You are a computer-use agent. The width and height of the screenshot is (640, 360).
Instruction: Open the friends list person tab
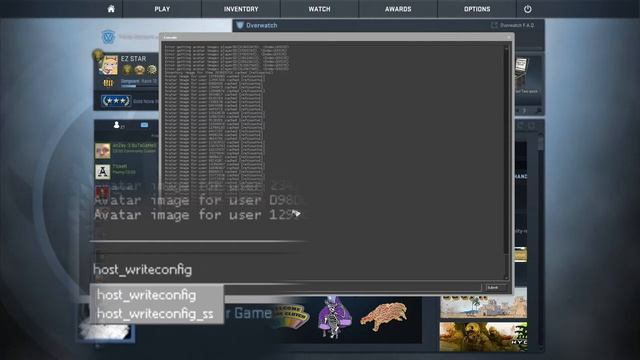point(118,125)
